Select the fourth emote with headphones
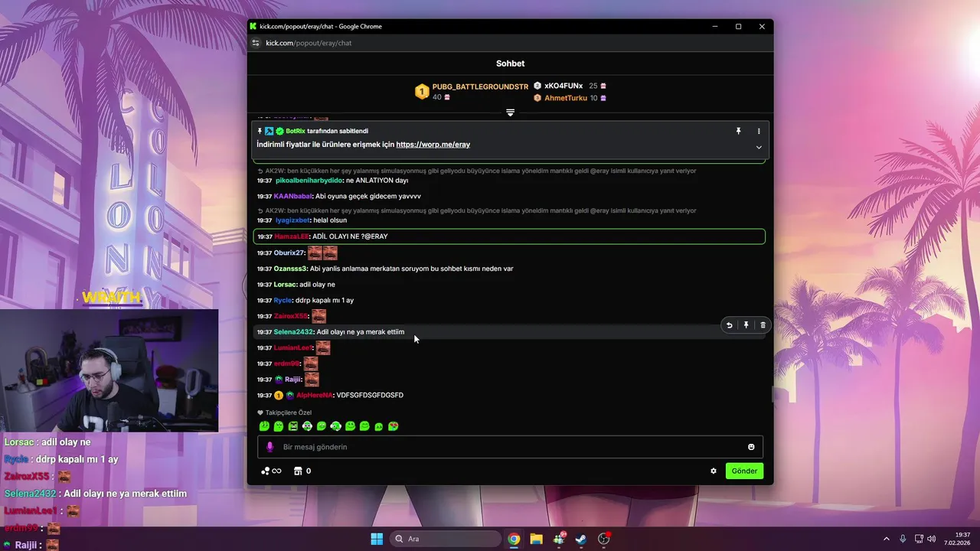 [x=307, y=426]
